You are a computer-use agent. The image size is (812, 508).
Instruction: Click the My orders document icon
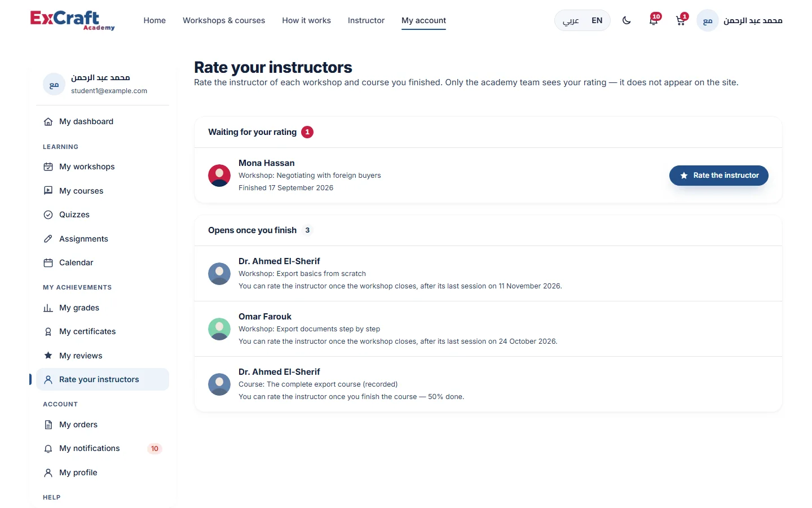click(x=48, y=424)
